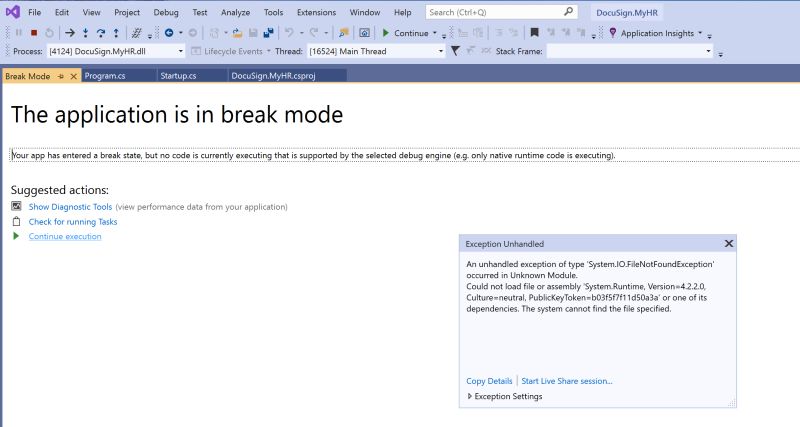Click the Restart debugging icon
Image resolution: width=800 pixels, height=427 pixels.
pos(49,33)
